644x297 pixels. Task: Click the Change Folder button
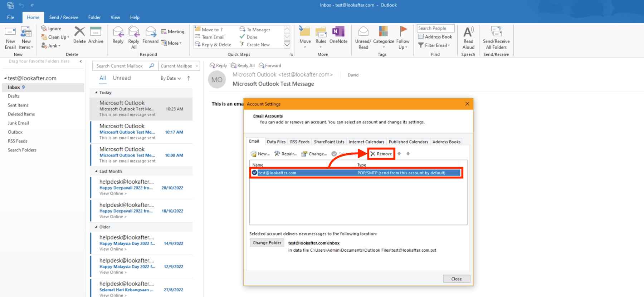[267, 243]
